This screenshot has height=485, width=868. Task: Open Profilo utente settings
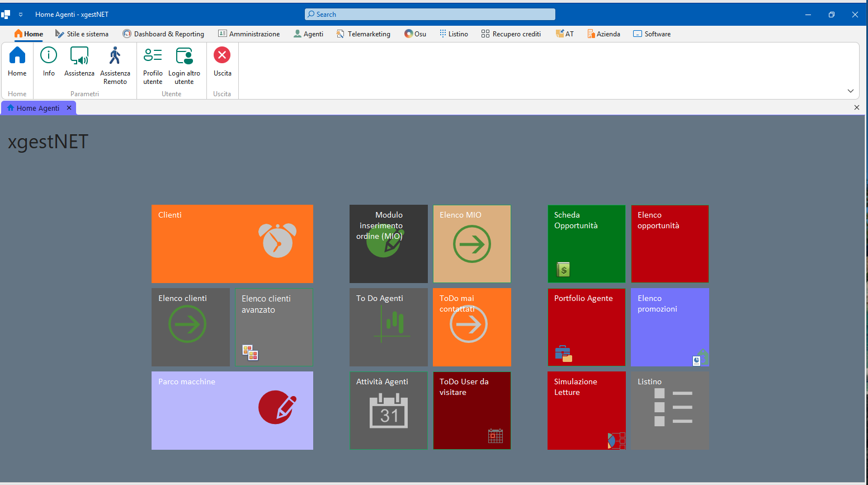153,65
